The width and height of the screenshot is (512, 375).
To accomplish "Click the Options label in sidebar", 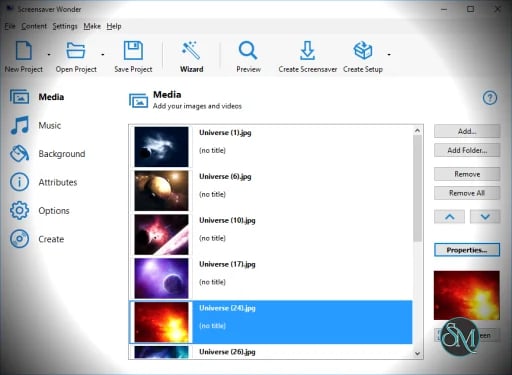I will pos(54,211).
